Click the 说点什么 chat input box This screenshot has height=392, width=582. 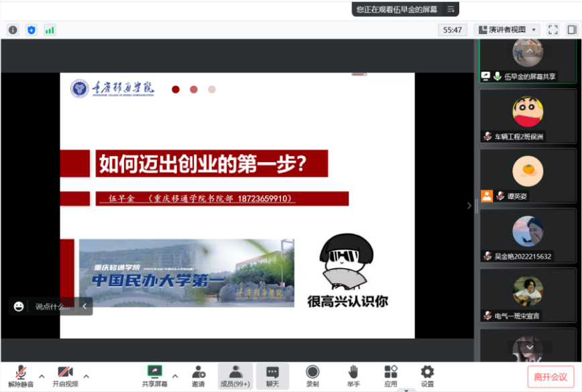[52, 306]
